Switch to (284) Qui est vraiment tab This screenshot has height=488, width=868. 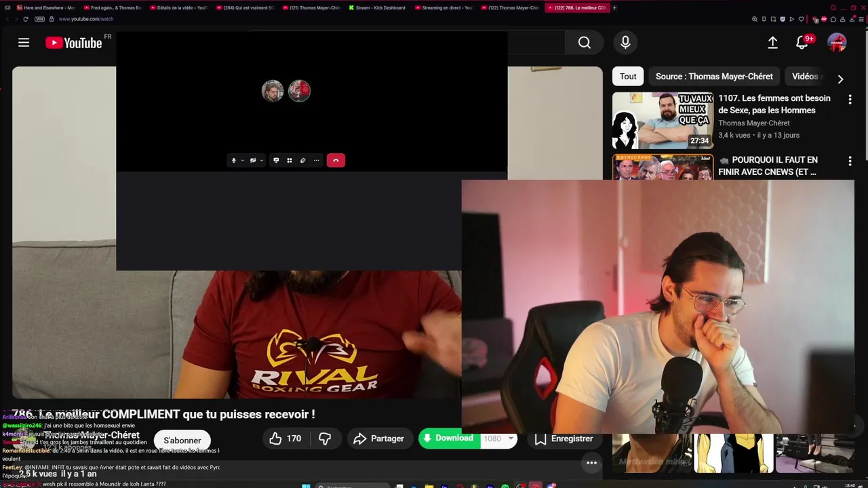(x=244, y=7)
